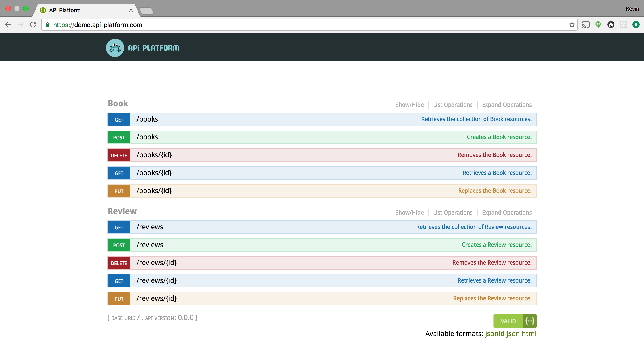This screenshot has width=644, height=350.
Task: Close the API Platform tab
Action: [131, 10]
